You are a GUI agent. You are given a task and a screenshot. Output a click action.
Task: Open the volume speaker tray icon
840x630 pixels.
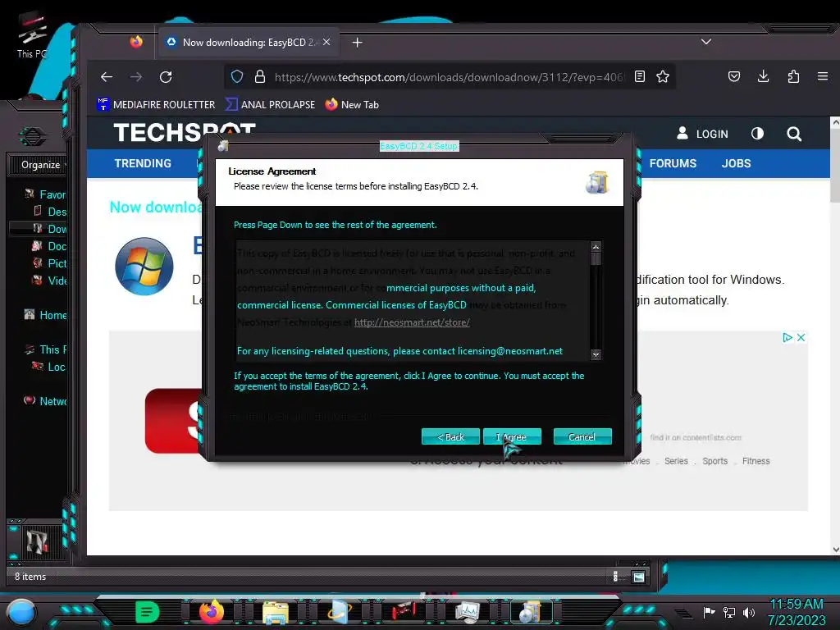[749, 612]
